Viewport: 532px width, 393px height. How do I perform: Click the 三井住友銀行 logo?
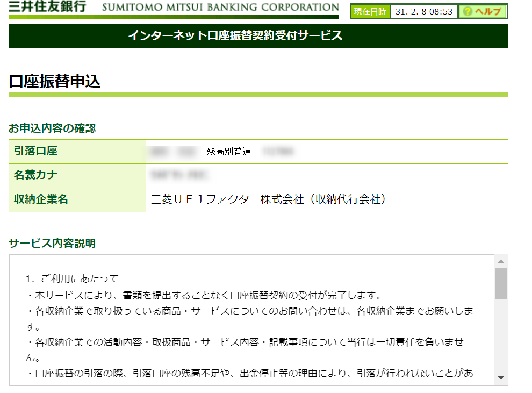click(47, 6)
